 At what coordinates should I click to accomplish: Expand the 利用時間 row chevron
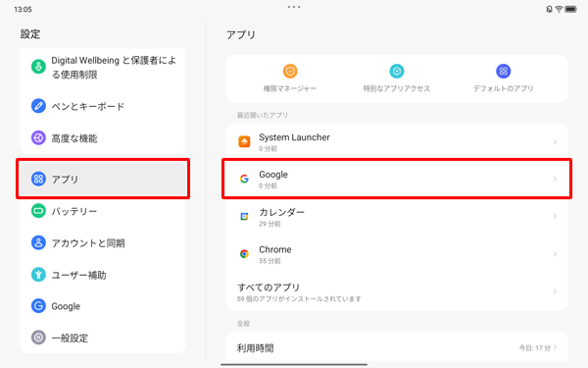[555, 347]
